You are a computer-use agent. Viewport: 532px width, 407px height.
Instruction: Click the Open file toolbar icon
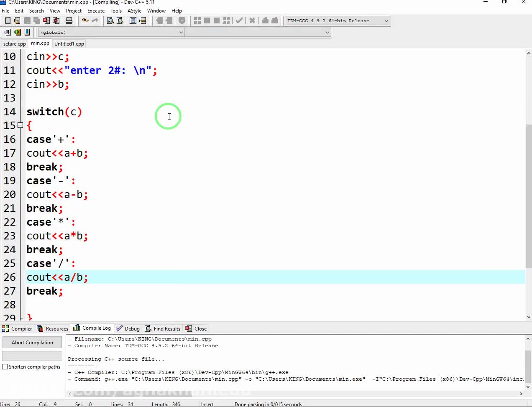tap(17, 20)
